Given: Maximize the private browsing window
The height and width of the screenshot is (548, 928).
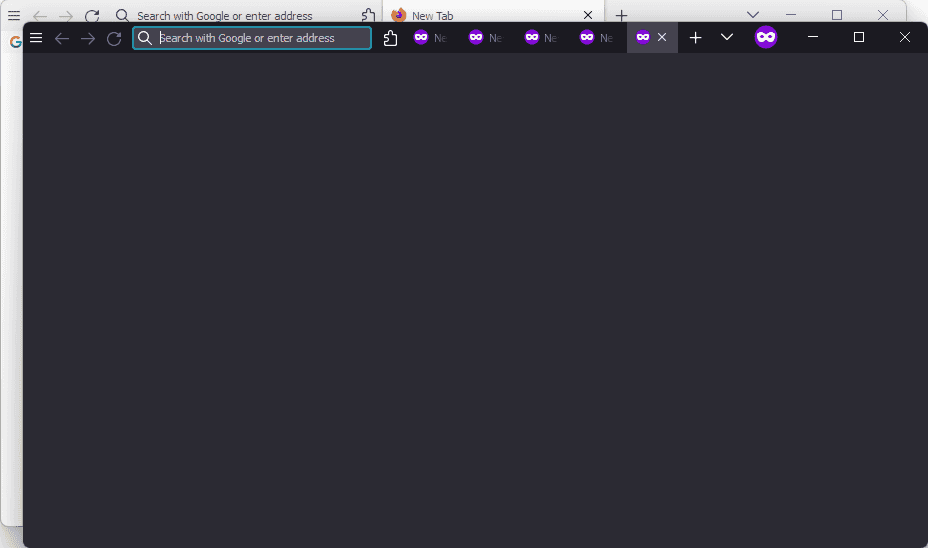Looking at the screenshot, I should (859, 37).
